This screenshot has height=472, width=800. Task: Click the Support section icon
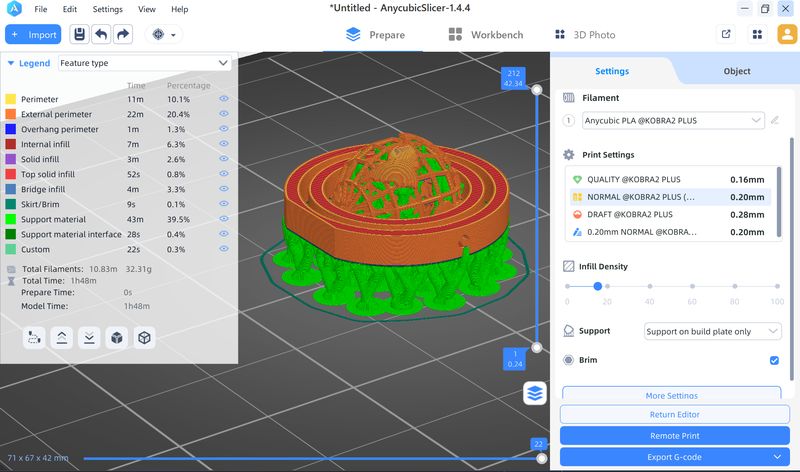tap(568, 331)
